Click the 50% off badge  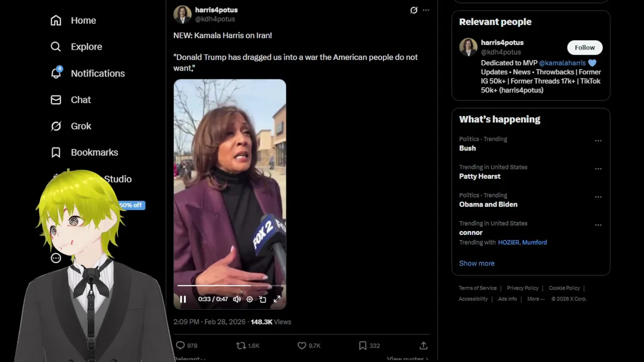click(131, 205)
